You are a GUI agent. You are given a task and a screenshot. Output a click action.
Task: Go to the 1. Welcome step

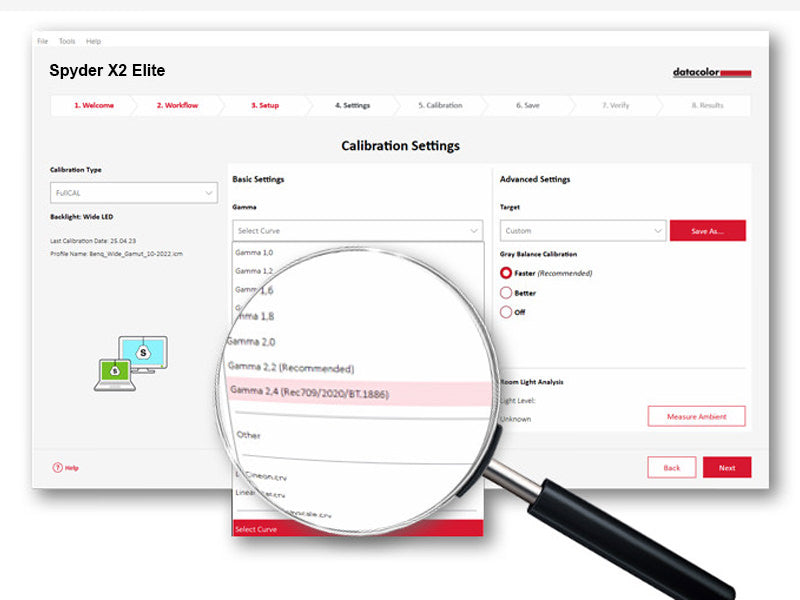click(93, 105)
